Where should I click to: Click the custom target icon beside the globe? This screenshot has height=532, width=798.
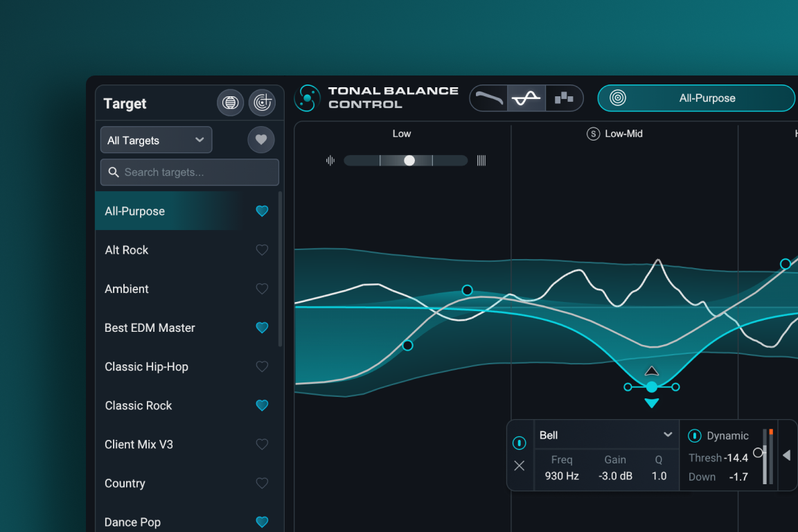262,103
